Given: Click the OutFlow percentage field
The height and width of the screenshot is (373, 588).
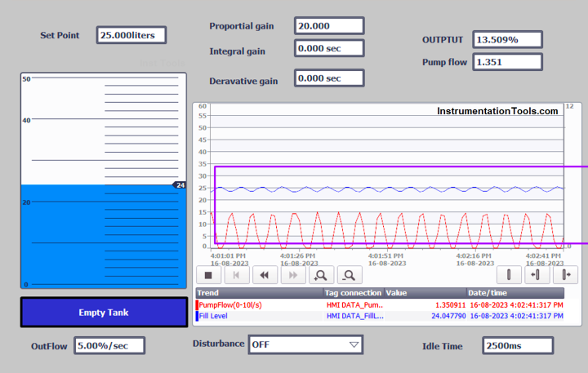Looking at the screenshot, I should coord(109,345).
